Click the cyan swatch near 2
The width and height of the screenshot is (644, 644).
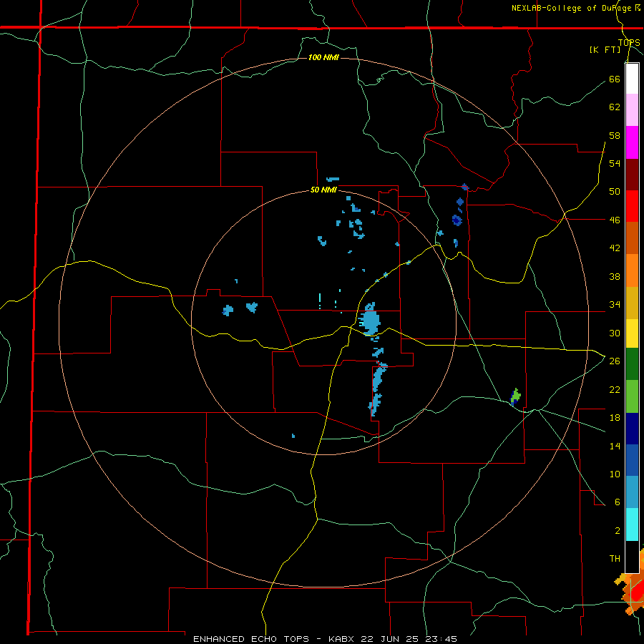[x=632, y=525]
